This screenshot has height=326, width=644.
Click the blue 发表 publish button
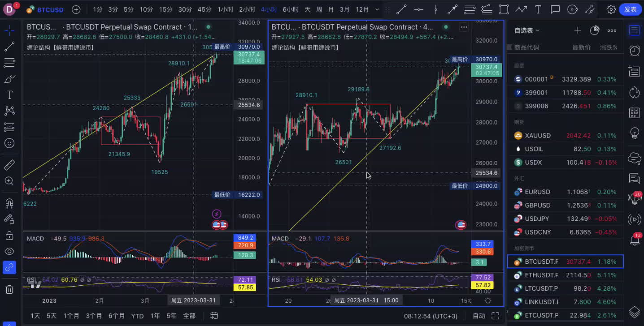630,9
